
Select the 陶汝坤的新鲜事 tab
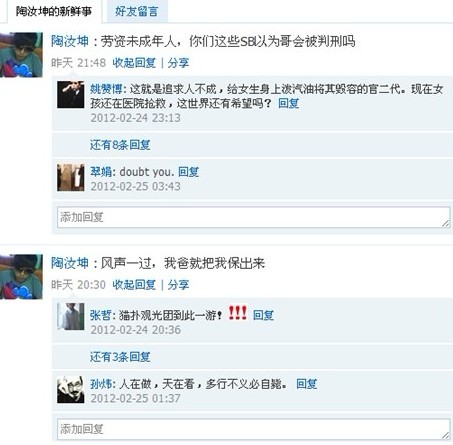53,11
